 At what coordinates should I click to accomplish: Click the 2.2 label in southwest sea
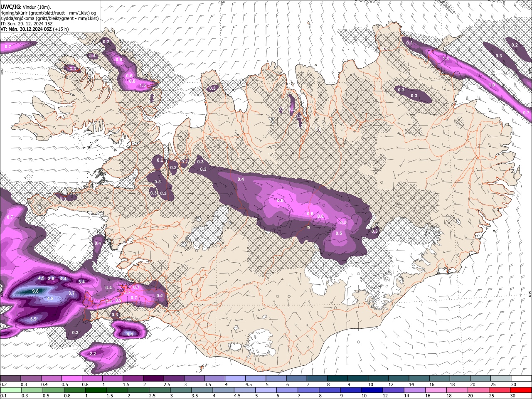(93, 354)
